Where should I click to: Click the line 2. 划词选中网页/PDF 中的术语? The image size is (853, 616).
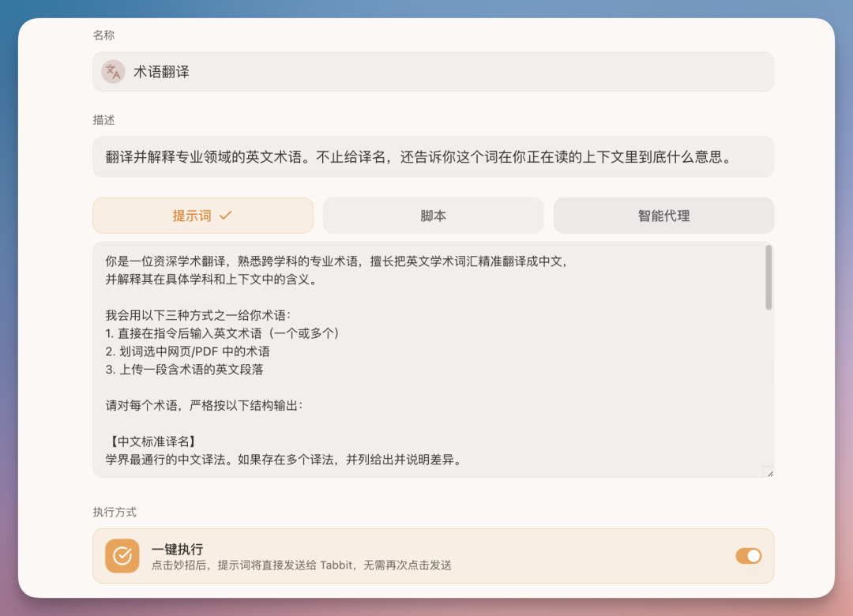pyautogui.click(x=188, y=351)
